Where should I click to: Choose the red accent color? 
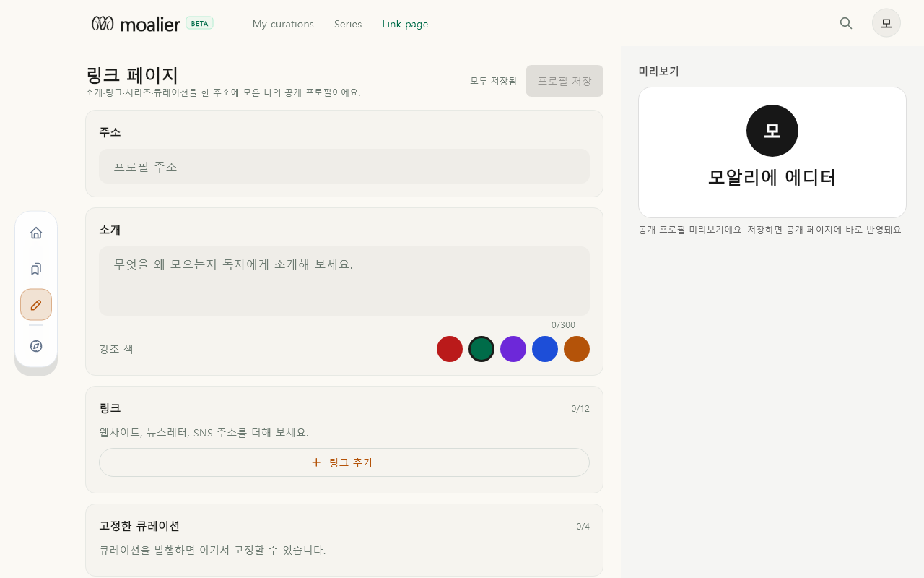tap(450, 349)
